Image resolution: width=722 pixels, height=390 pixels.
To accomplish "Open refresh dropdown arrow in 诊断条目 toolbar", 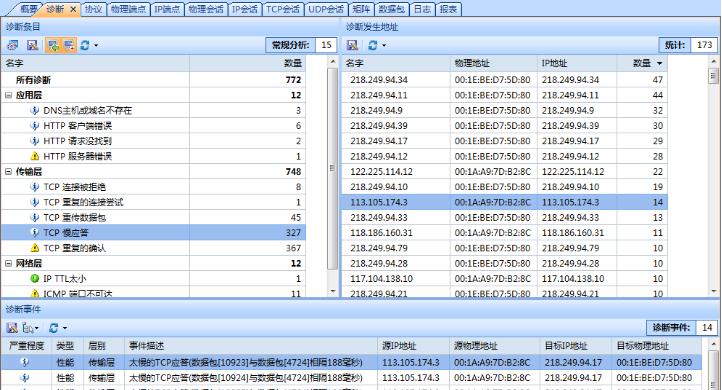I will point(96,45).
